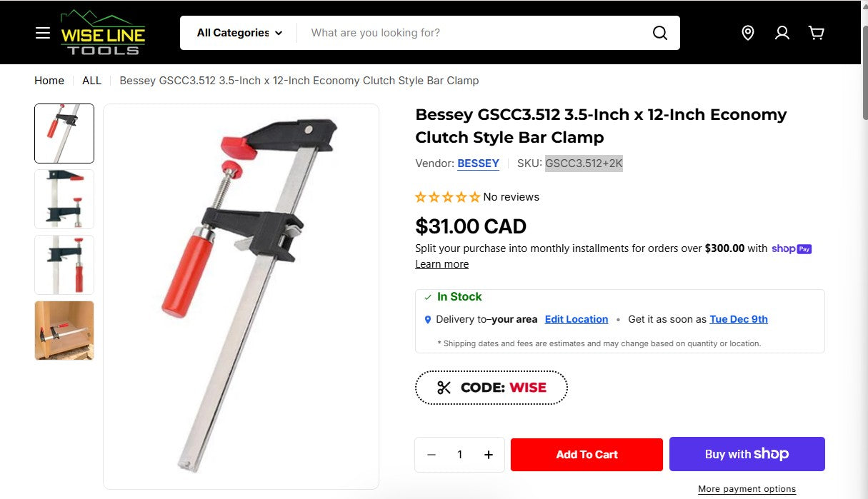868x499 pixels.
Task: Click the Wise Line Tools logo
Action: [x=103, y=32]
